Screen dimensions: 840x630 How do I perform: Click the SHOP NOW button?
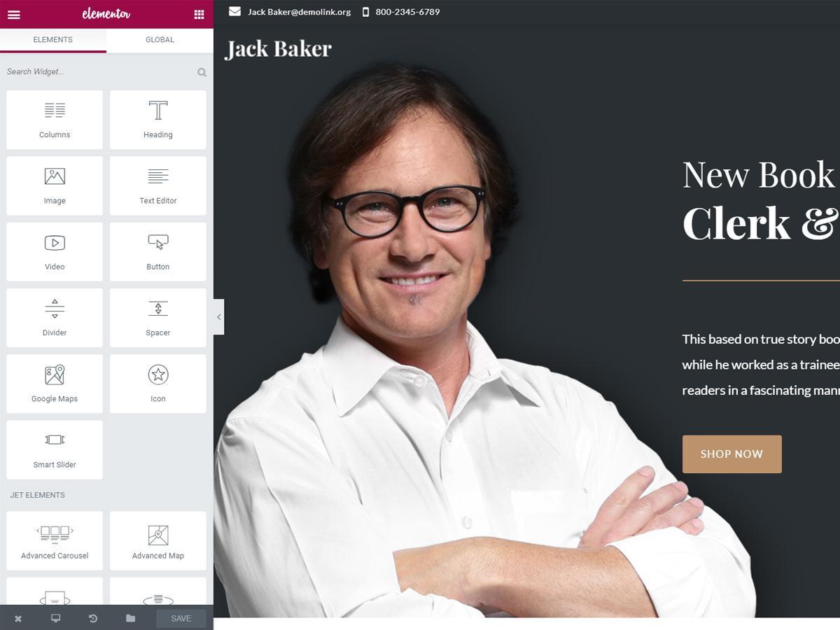pos(731,454)
